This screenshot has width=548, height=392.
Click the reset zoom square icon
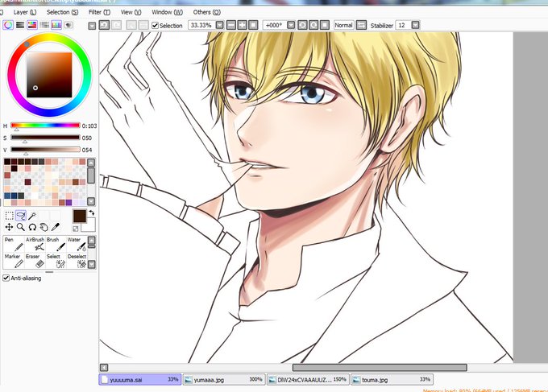(253, 25)
